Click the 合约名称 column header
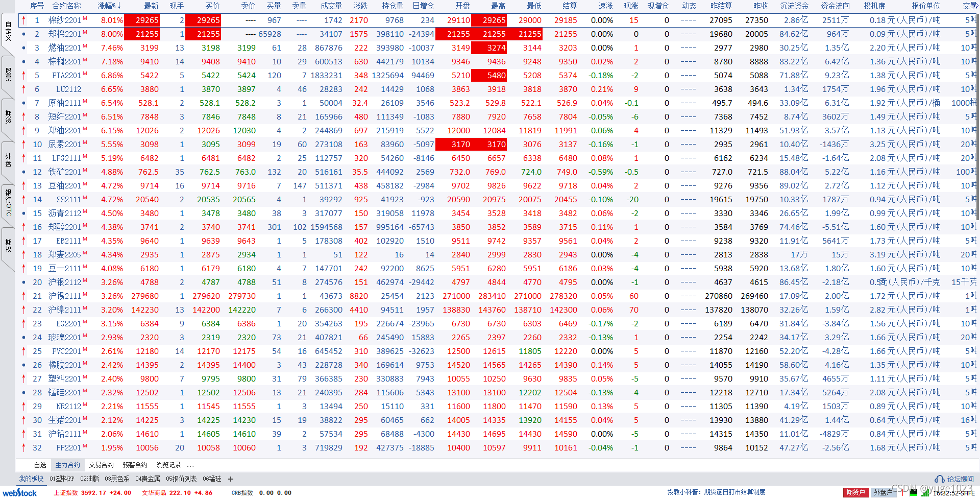 66,6
